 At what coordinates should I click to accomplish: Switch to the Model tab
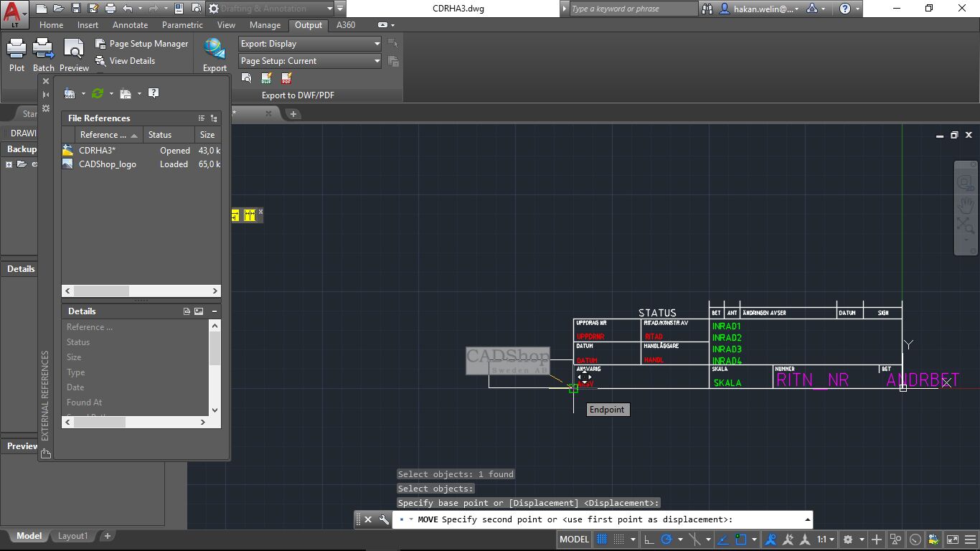[x=29, y=536]
